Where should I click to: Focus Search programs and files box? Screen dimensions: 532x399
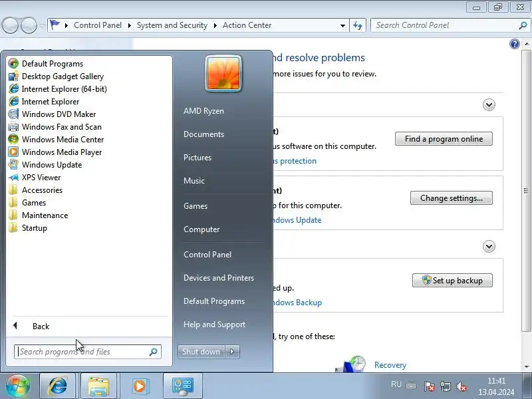click(x=87, y=352)
